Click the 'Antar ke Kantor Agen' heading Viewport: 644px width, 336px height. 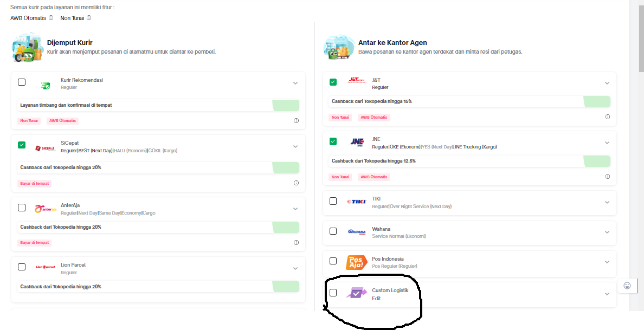pos(392,43)
